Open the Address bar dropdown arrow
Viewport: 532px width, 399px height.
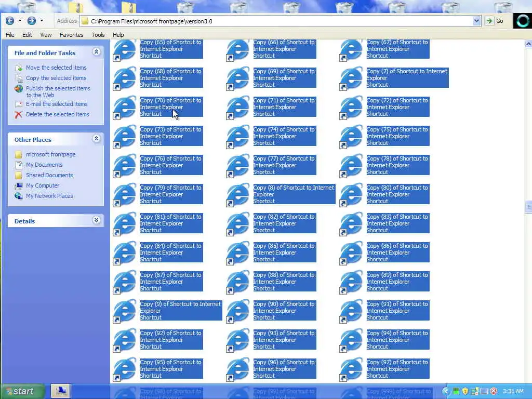(476, 21)
